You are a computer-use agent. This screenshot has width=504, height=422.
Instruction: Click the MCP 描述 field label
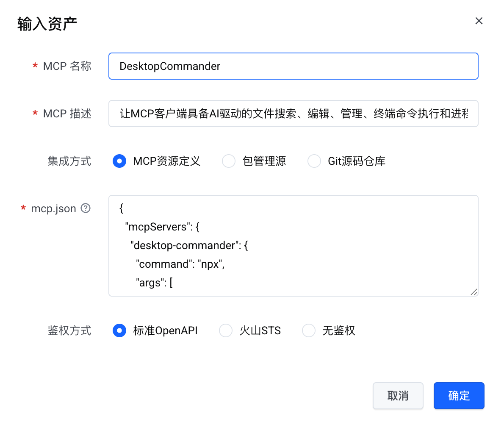coord(67,114)
